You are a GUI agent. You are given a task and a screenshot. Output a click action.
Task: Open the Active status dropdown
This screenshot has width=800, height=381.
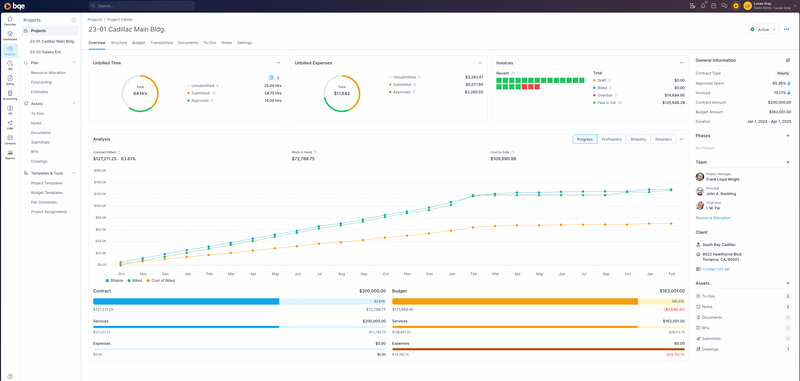763,30
